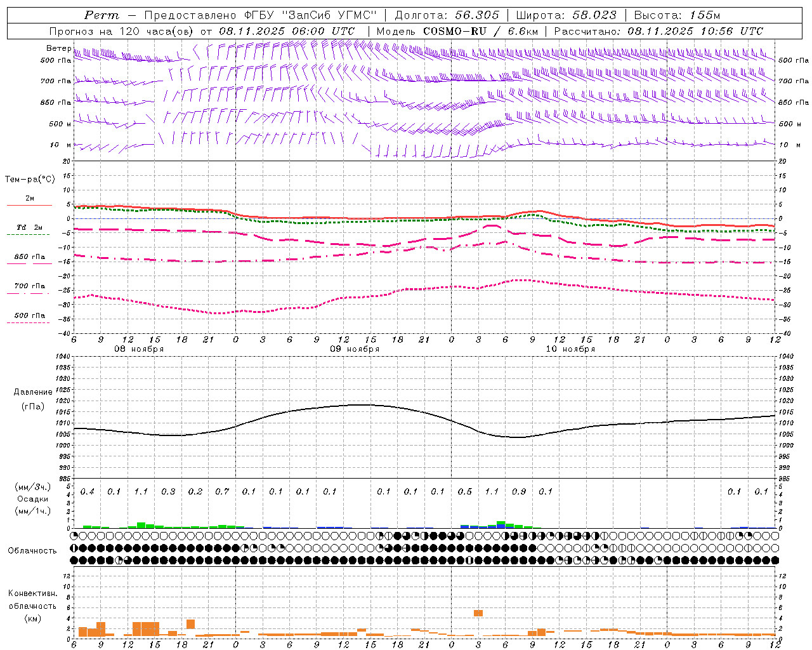Select the latitude value 58.023
The height and width of the screenshot is (650, 812).
[594, 15]
